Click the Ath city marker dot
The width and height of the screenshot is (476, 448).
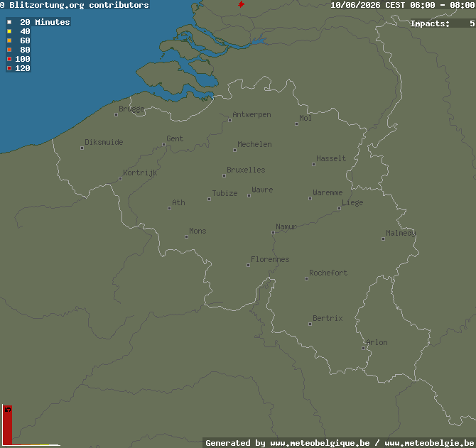pos(169,208)
